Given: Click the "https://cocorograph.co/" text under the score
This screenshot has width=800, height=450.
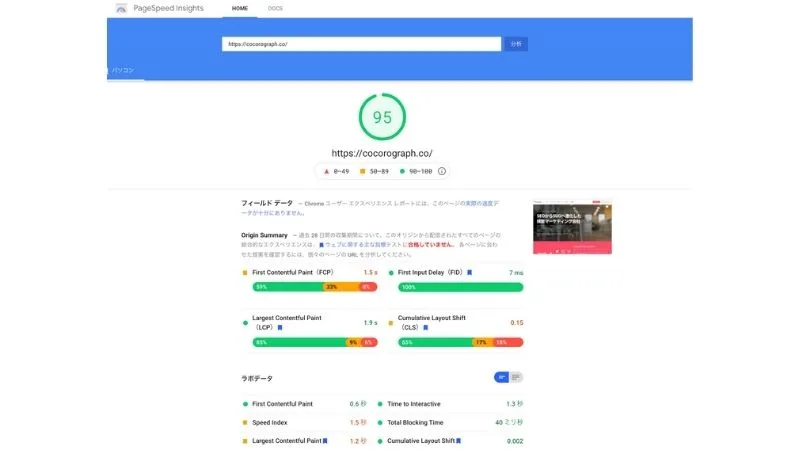Looking at the screenshot, I should (x=382, y=153).
